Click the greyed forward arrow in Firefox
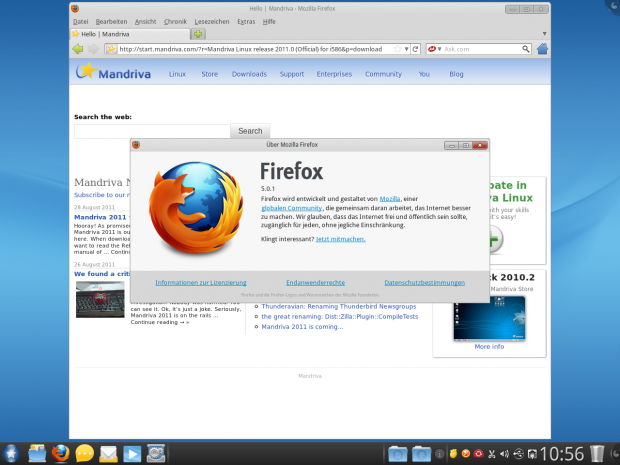Image resolution: width=620 pixels, height=465 pixels. pos(93,49)
